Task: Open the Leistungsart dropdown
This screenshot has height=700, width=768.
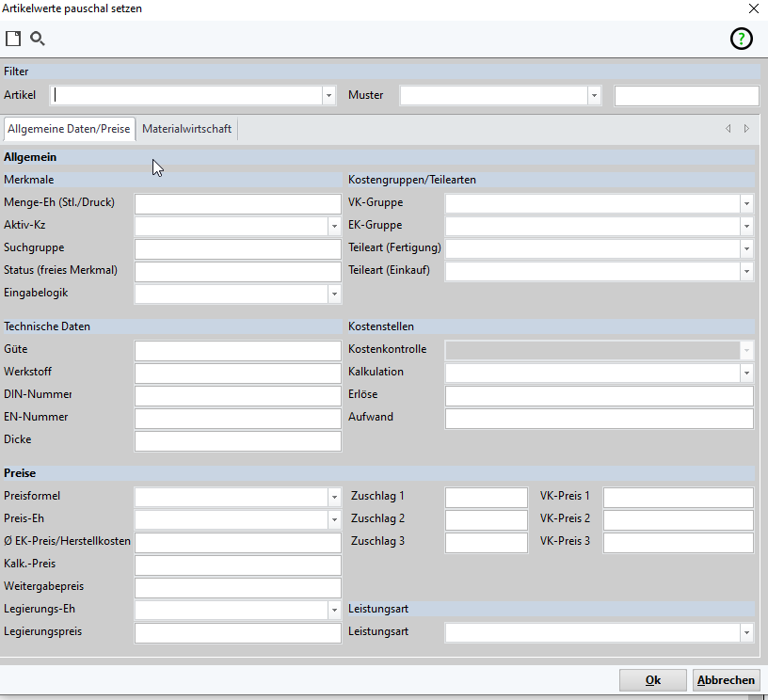Action: tap(746, 632)
